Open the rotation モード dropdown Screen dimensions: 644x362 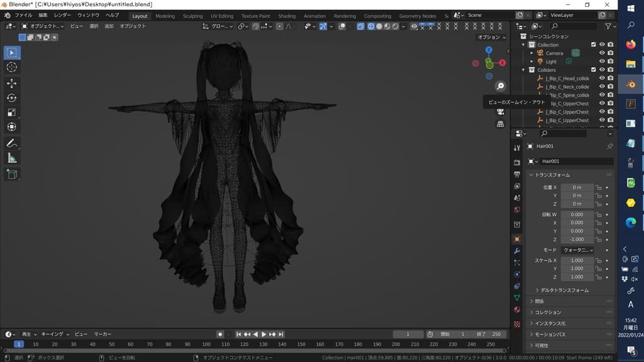(577, 250)
